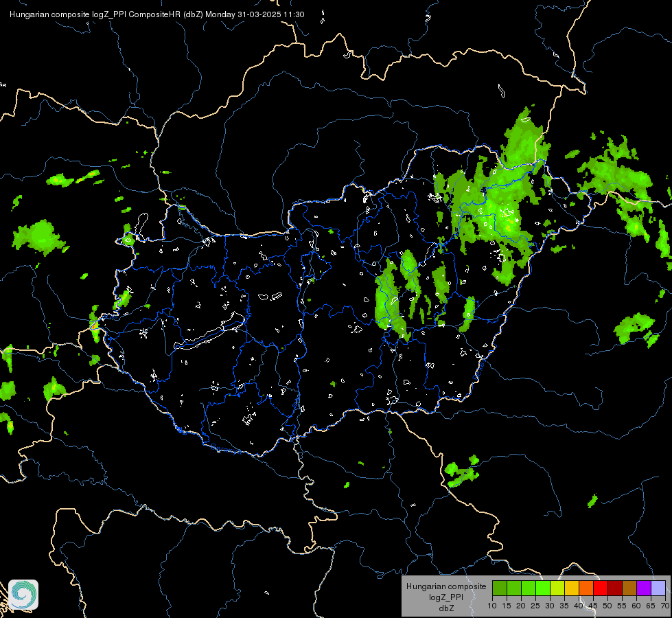672x618 pixels.
Task: Click the Lake Balaton outline on the map
Action: (209, 332)
